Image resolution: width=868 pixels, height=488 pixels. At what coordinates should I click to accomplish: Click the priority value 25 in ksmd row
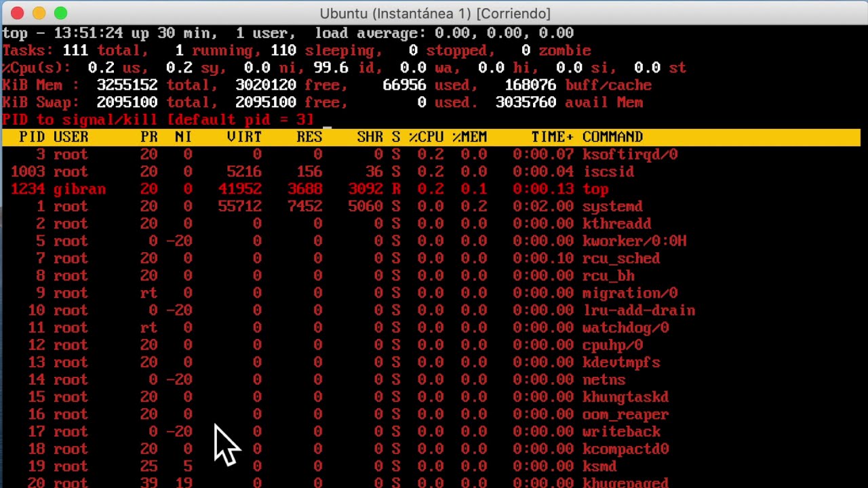click(x=149, y=466)
